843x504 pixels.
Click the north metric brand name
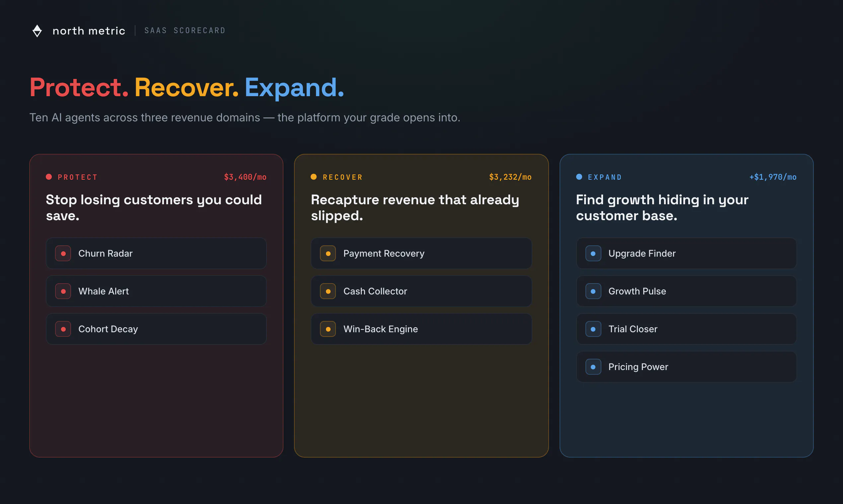(x=89, y=31)
